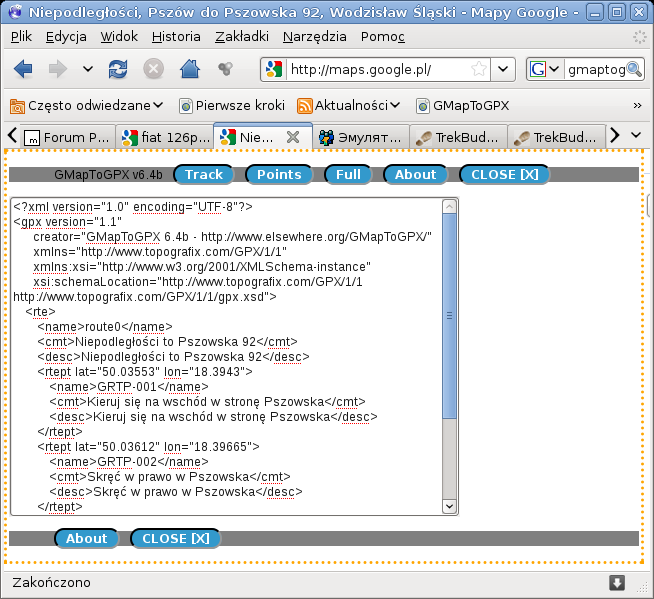
Task: Click the text area scroll-up arrow
Action: 449,206
